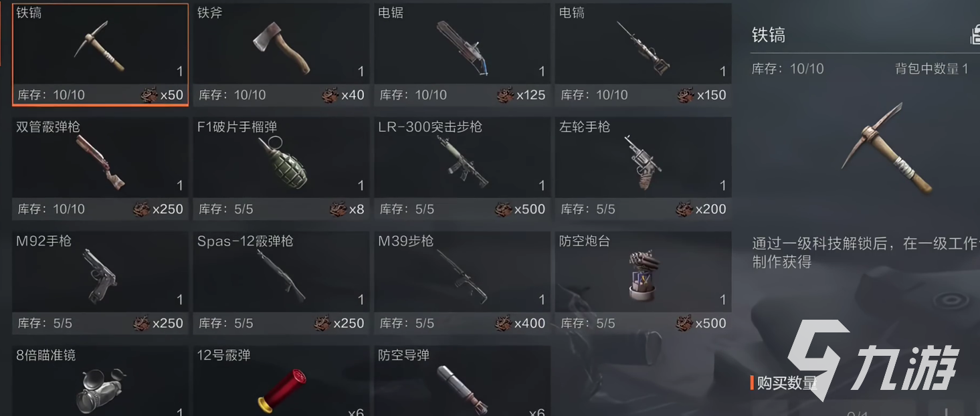Select the LR-300突击步枪 assault rifle
The image size is (980, 416).
[x=462, y=169]
